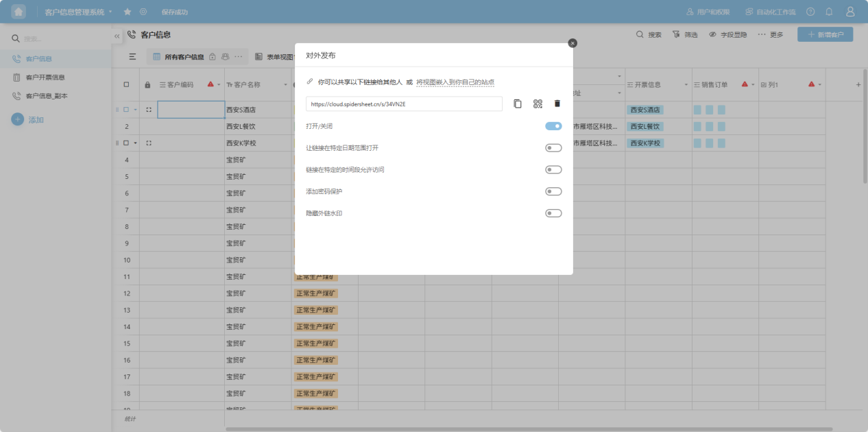Star the 客户信息管理系统 app
Viewport: 868px width, 432px height.
click(x=128, y=12)
